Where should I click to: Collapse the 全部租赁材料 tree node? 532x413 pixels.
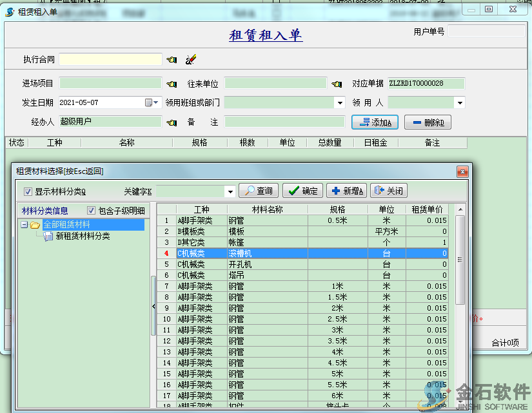[24, 225]
